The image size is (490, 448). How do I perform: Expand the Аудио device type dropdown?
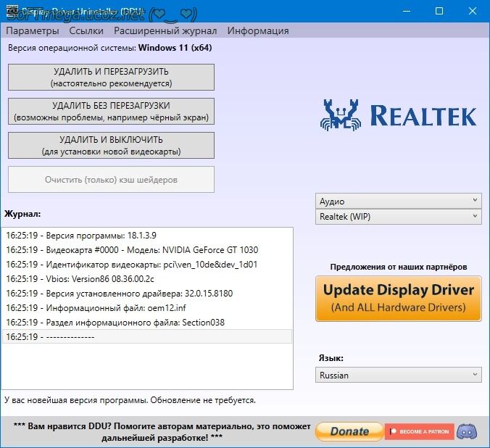point(399,201)
